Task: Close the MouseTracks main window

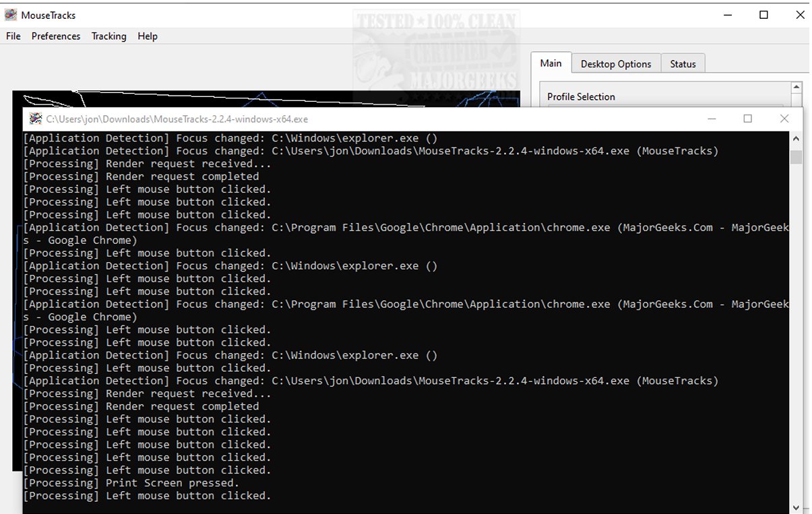Action: pos(799,15)
